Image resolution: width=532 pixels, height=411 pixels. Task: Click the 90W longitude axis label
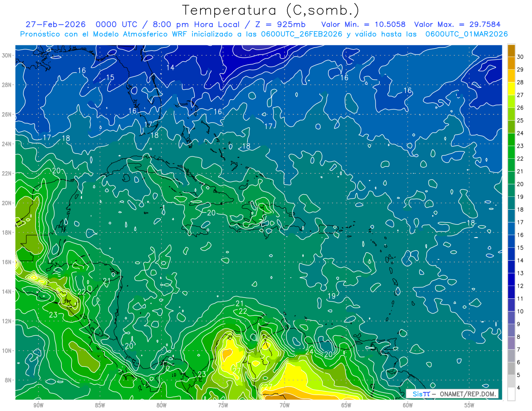point(38,405)
